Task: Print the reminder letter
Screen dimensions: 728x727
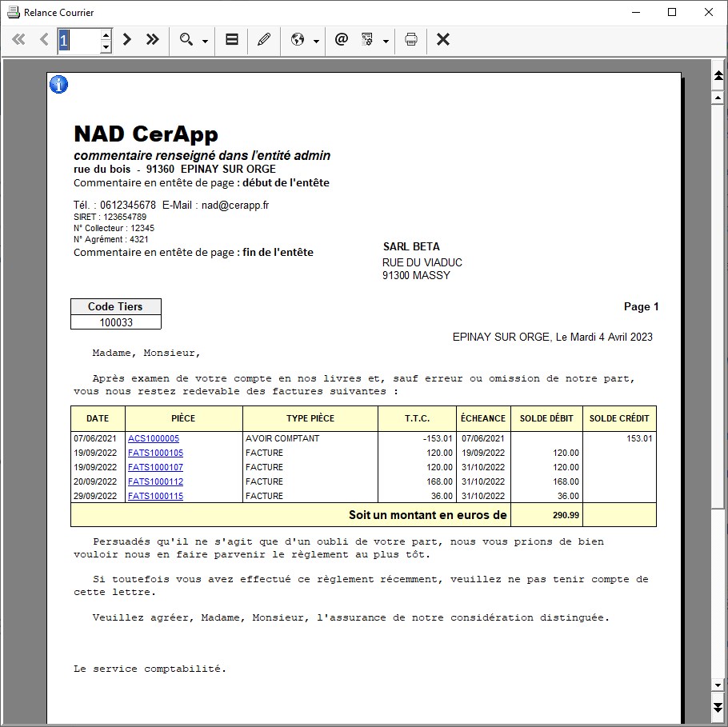Action: coord(411,39)
